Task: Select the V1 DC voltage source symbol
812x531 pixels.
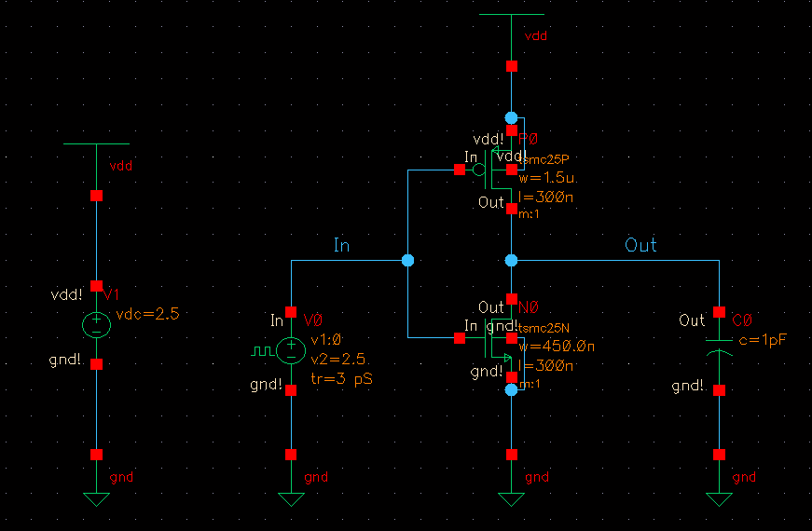Action: pyautogui.click(x=96, y=324)
